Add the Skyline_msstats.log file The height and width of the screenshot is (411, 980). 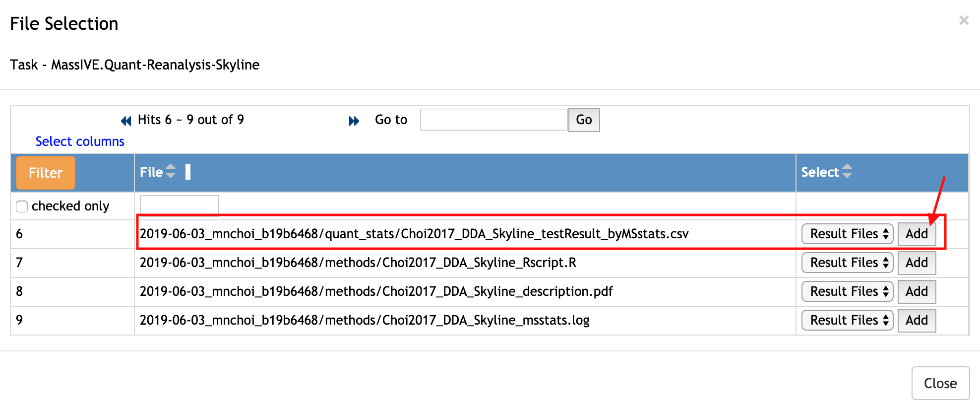(x=916, y=320)
